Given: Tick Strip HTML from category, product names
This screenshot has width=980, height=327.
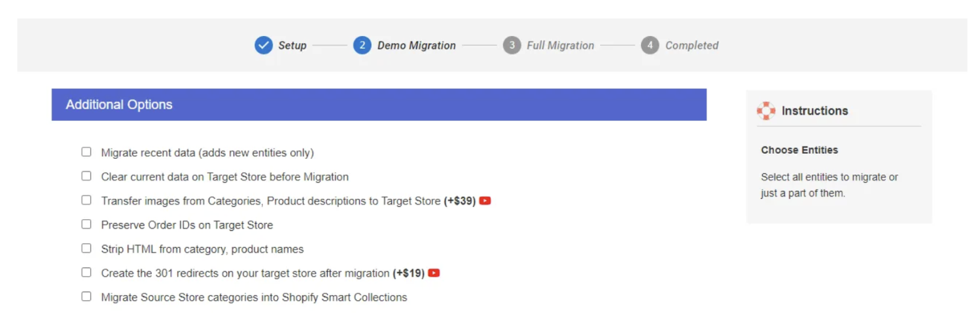Looking at the screenshot, I should coord(86,249).
